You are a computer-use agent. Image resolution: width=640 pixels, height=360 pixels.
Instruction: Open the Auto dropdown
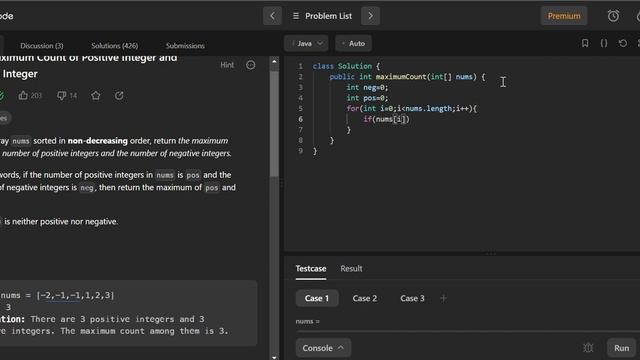pos(353,43)
